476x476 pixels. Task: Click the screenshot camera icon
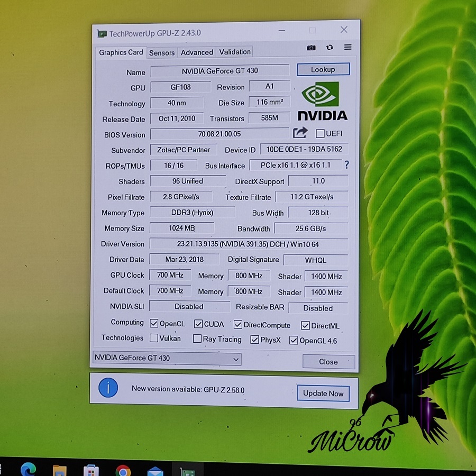(x=311, y=48)
